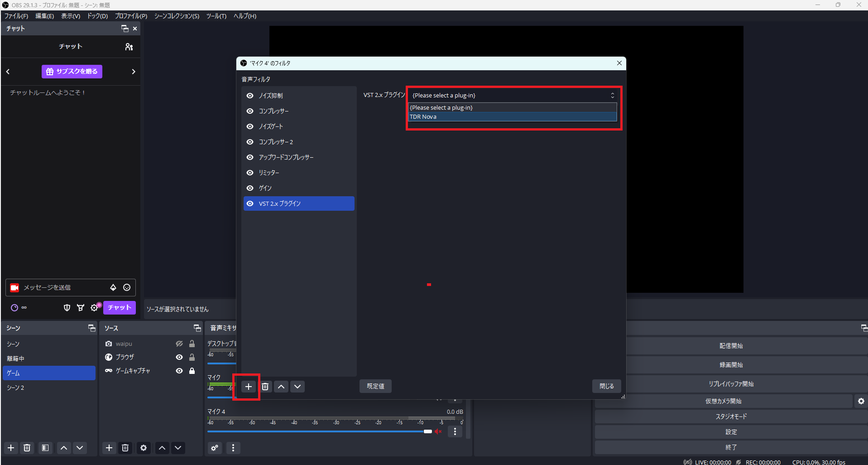Click 配信開始 start streaming
868x465 pixels.
(731, 346)
